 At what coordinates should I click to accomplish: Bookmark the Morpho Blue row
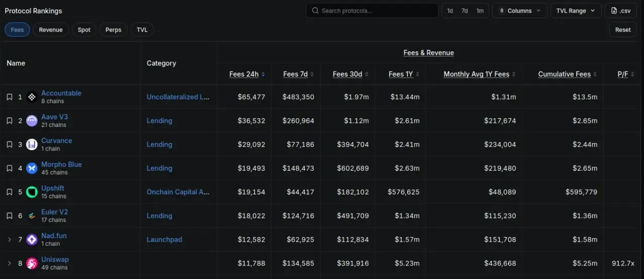[x=10, y=168]
